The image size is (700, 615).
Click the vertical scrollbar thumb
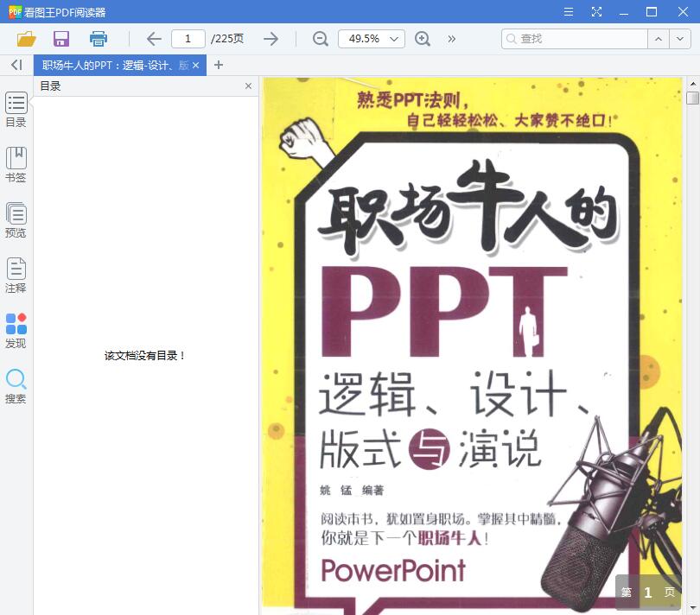click(x=692, y=98)
